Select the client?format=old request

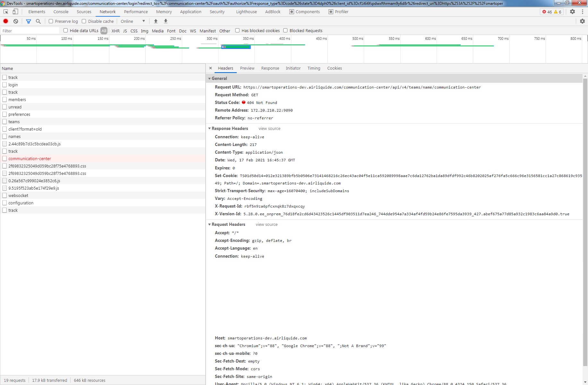(x=103, y=129)
